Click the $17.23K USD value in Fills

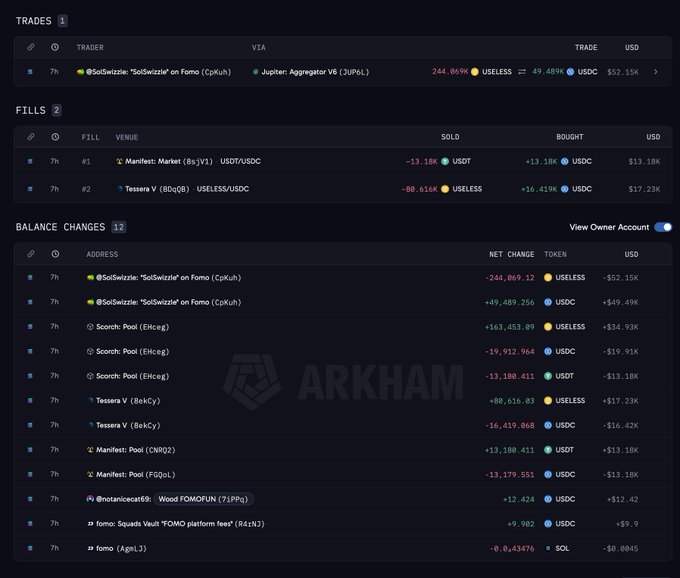point(644,189)
